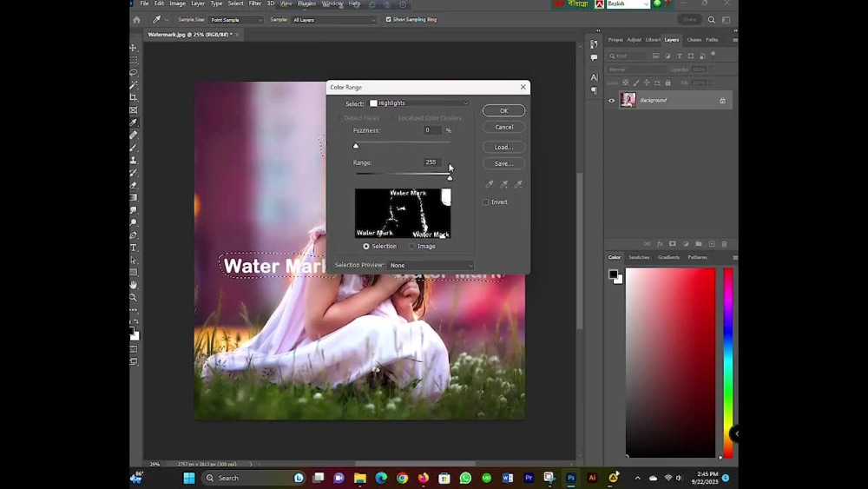868x489 pixels.
Task: Select the Eyedropper tool in left toolbar
Action: (134, 122)
